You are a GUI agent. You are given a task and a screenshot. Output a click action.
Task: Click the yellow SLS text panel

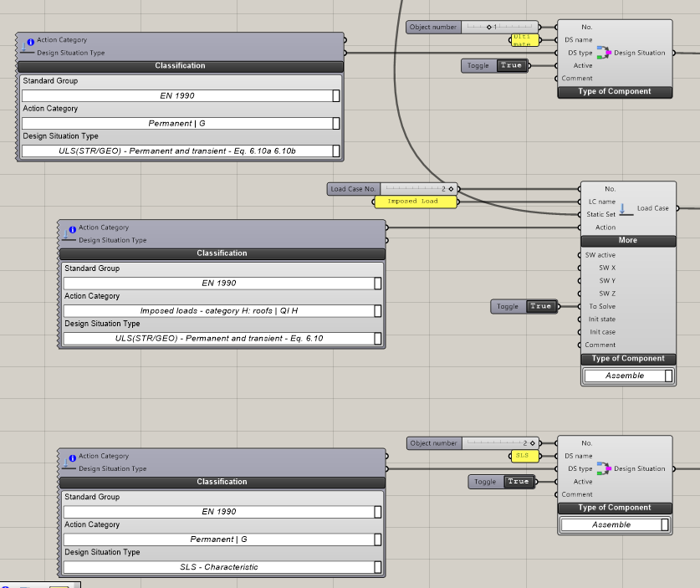click(522, 456)
